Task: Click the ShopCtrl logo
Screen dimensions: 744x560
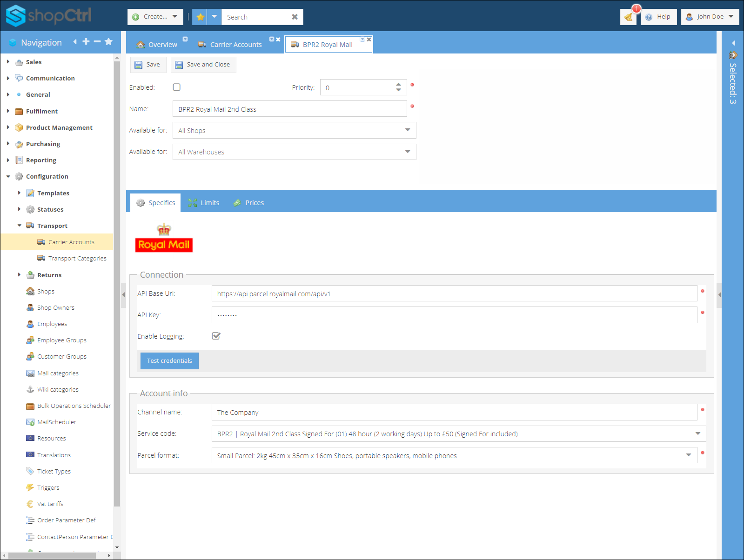Action: [49, 15]
